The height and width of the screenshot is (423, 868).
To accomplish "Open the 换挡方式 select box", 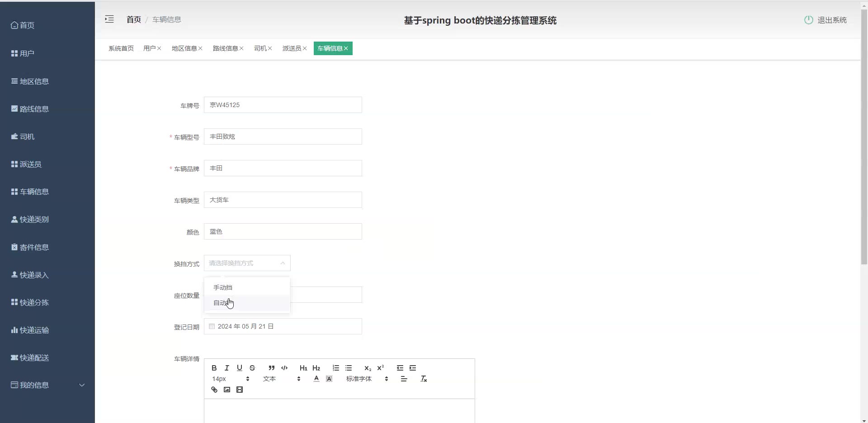I will coord(247,263).
